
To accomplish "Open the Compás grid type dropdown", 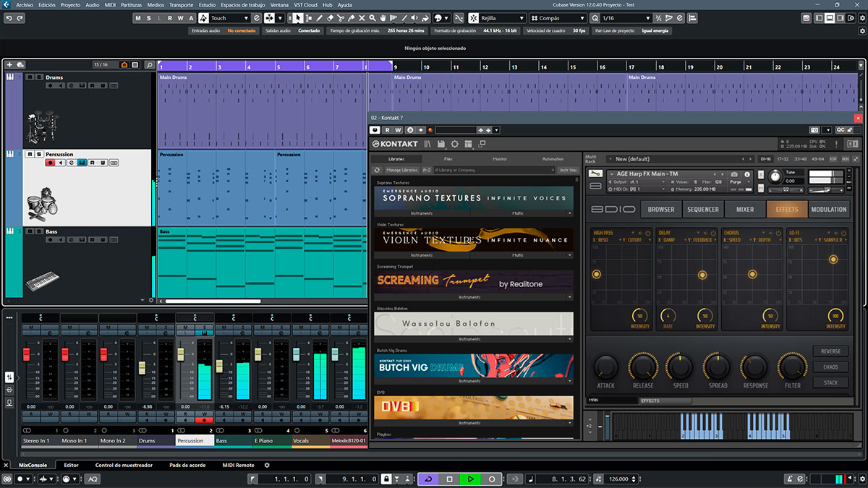I will pos(583,18).
